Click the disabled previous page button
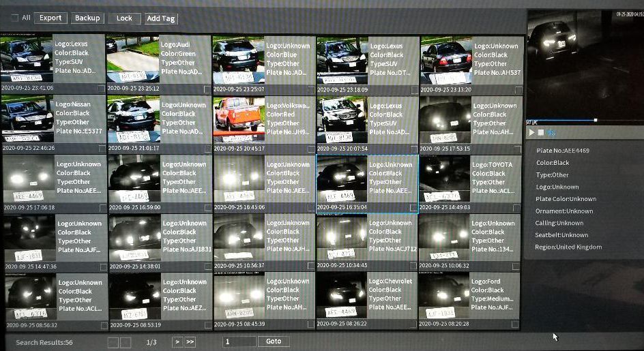Viewport: 644px width, 351px height. click(126, 342)
